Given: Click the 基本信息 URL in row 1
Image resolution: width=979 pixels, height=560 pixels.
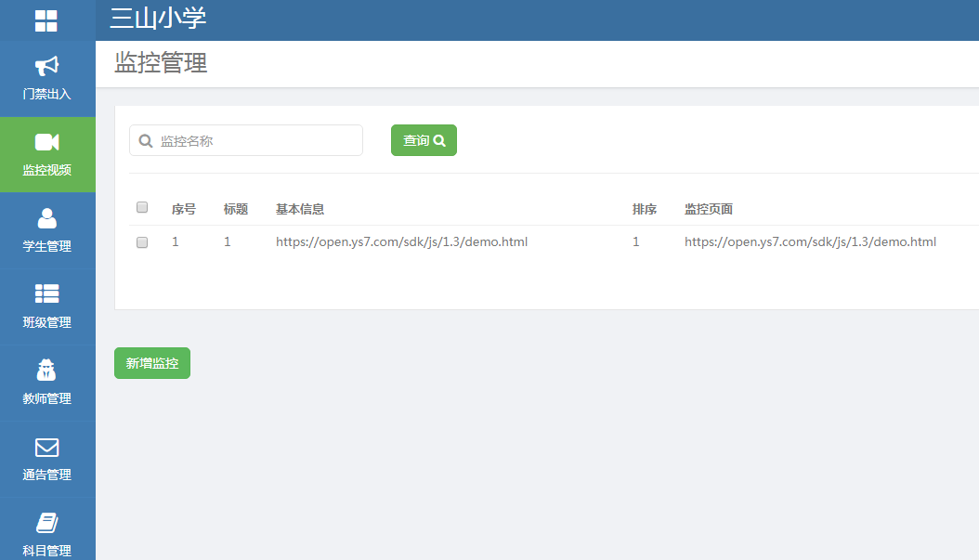Looking at the screenshot, I should [401, 242].
